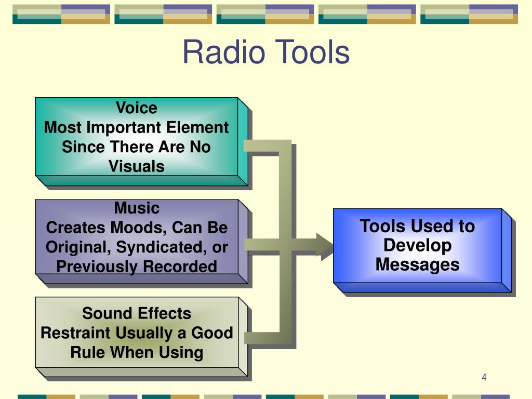532x399 pixels.
Task: Click the word 'Messages' in the blue box
Action: point(417,264)
